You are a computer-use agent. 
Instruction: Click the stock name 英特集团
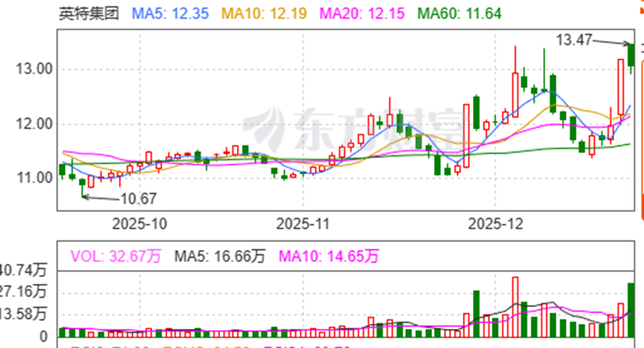click(88, 14)
